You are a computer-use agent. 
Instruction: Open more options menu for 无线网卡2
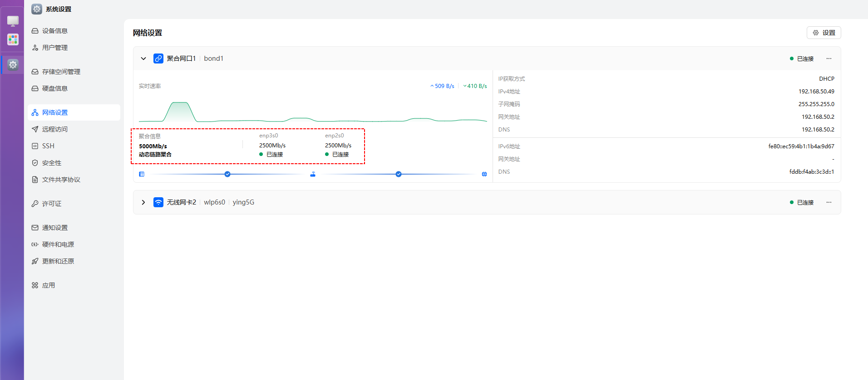(829, 202)
